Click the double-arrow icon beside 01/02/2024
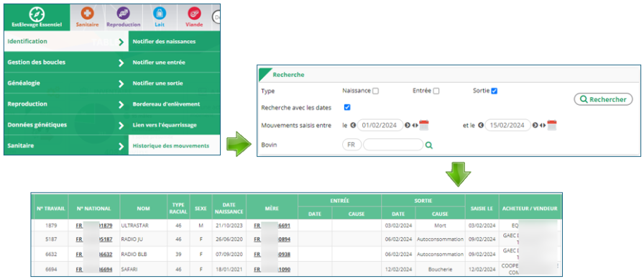Viewport: 644px width, 279px height. [x=415, y=125]
